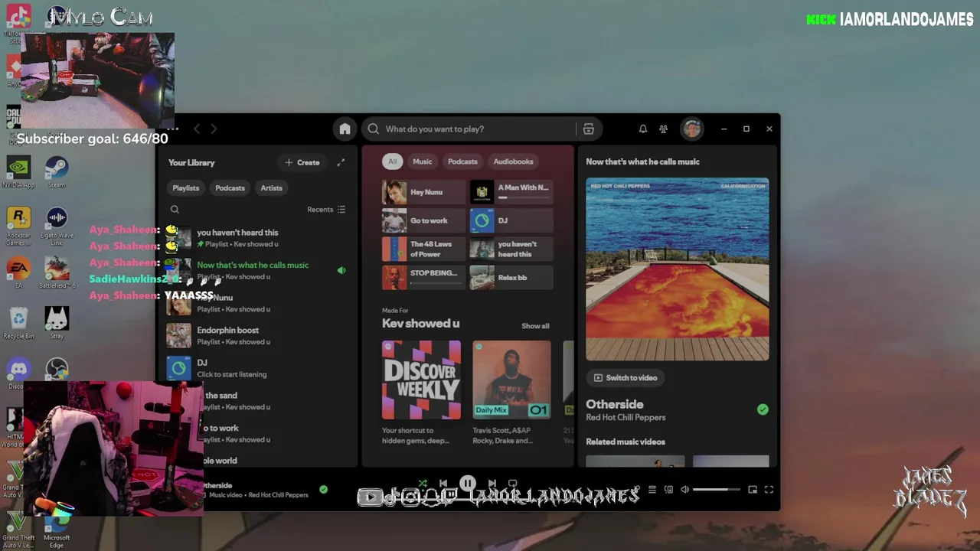Open the Queue panel

point(652,490)
